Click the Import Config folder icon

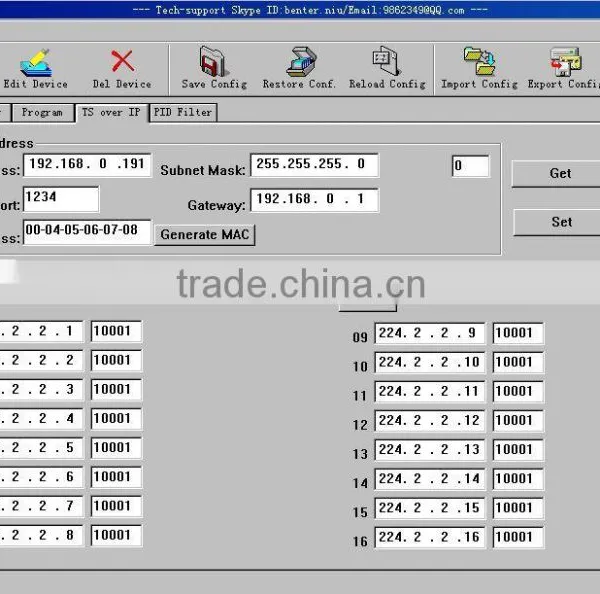tap(479, 61)
